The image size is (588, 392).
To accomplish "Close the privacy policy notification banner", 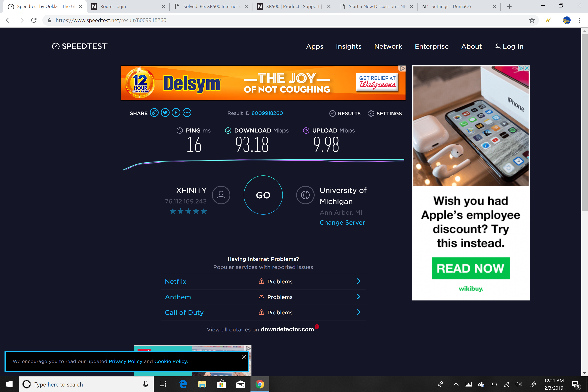I will (x=244, y=357).
